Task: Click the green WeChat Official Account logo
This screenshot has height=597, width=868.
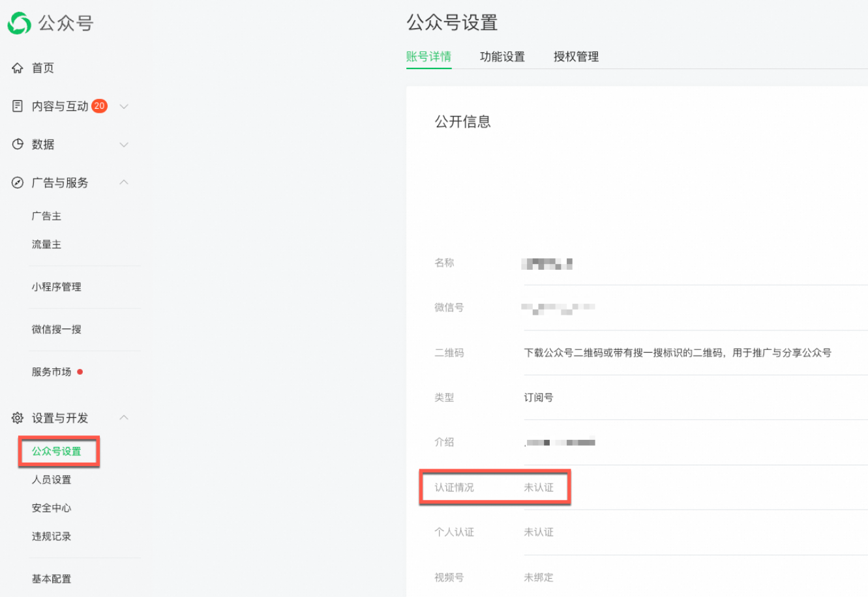Action: [x=19, y=23]
